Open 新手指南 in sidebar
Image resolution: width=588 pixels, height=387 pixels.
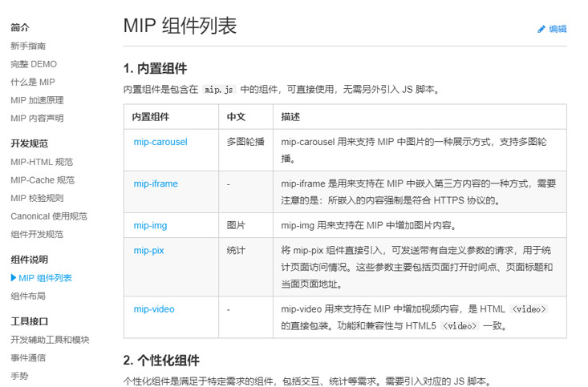pyautogui.click(x=28, y=46)
